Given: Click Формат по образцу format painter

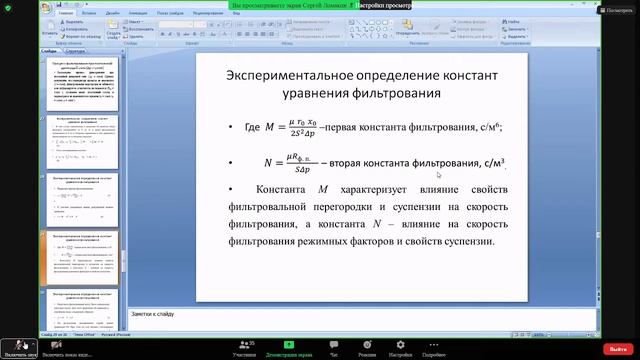Looking at the screenshot, I should 80,36.
